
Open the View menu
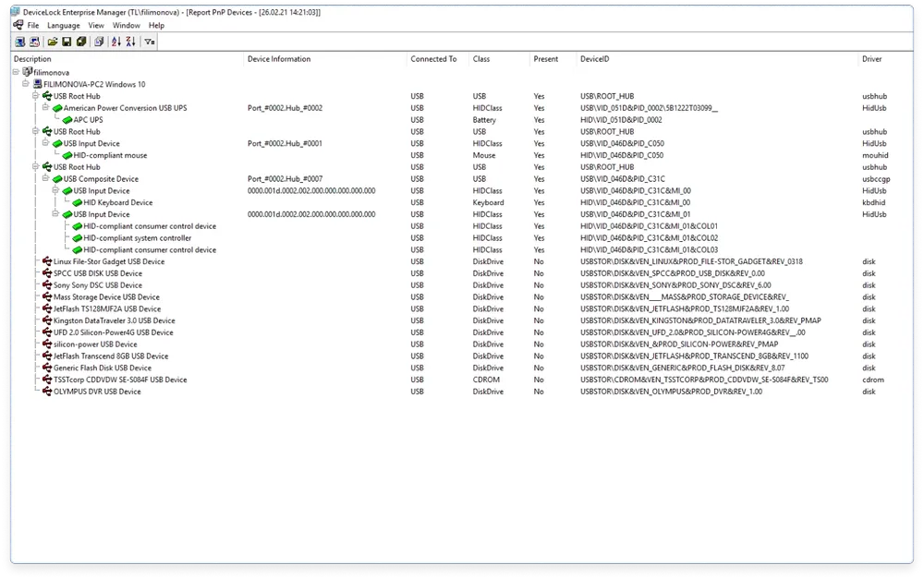pyautogui.click(x=96, y=25)
